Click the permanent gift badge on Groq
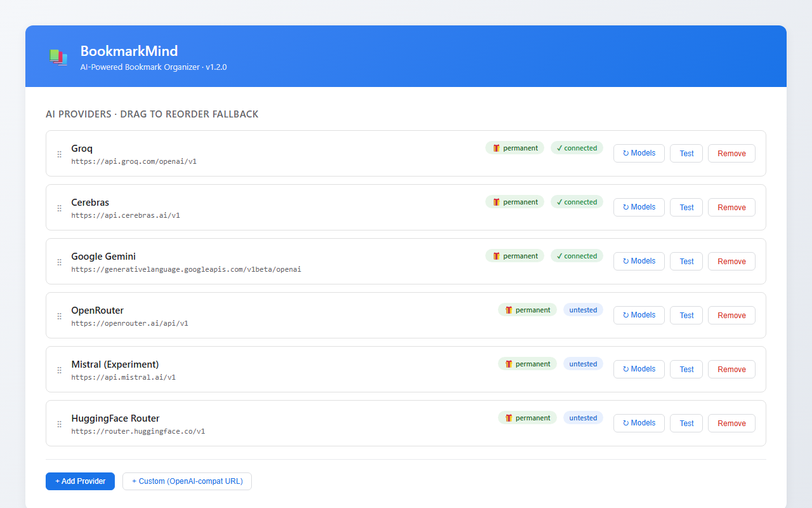 [514, 148]
